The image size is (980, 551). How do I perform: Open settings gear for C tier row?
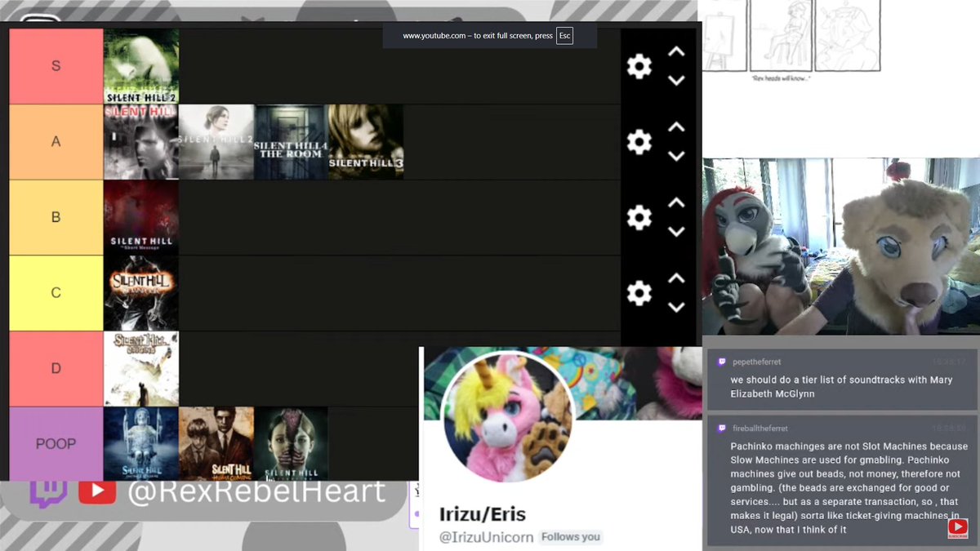[x=639, y=293]
